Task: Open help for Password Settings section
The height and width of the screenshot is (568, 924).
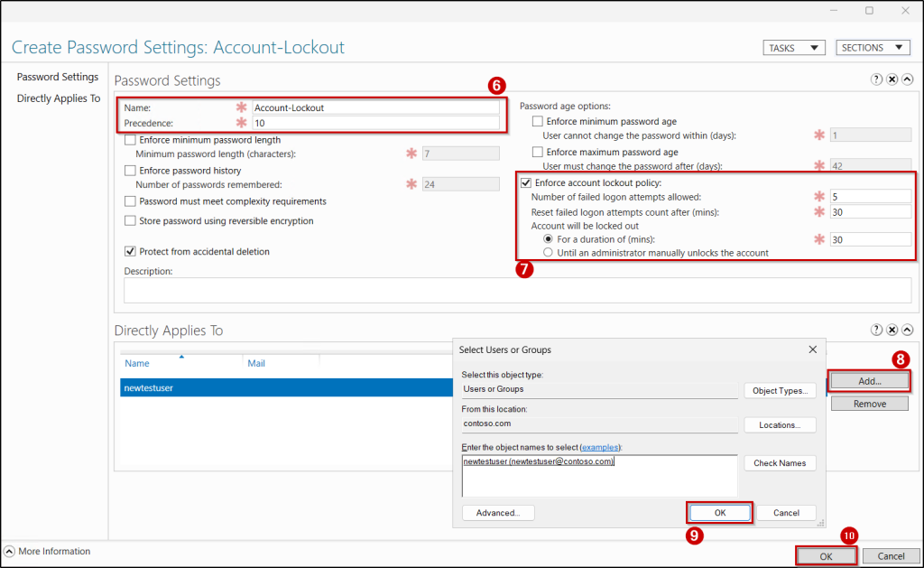Action: click(875, 79)
